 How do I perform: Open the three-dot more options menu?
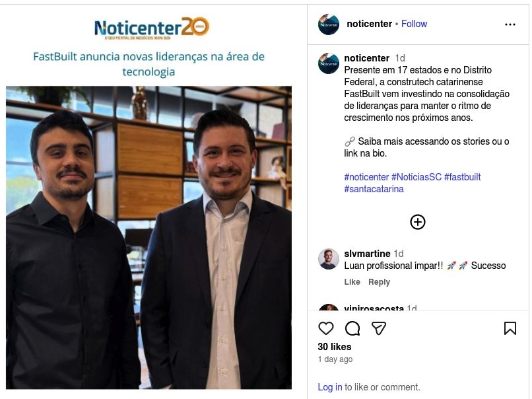(510, 24)
